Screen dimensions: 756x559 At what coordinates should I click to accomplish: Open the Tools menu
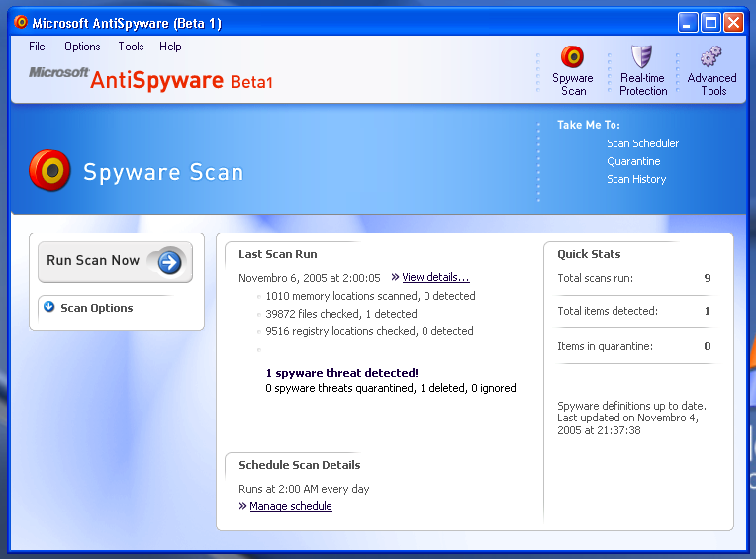click(x=132, y=47)
